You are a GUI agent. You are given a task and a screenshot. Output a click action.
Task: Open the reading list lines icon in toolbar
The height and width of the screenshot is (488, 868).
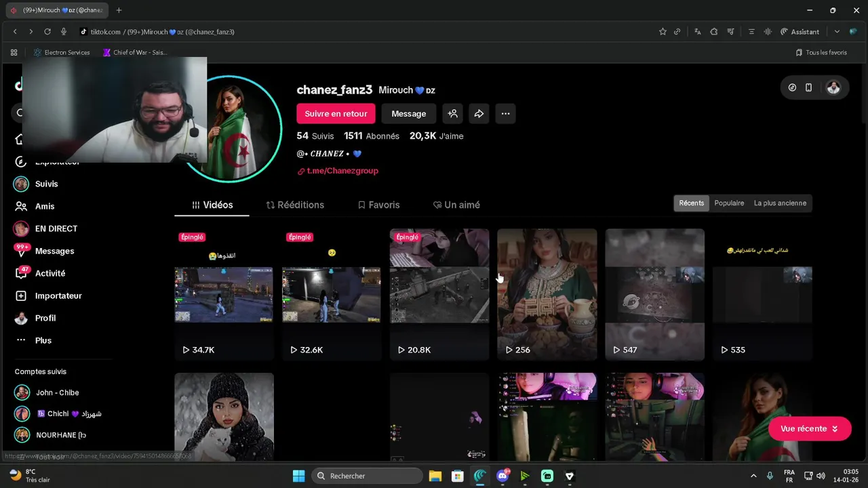tap(751, 32)
